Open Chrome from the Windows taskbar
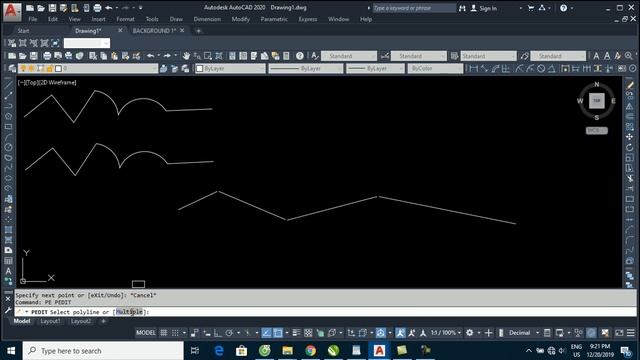This screenshot has width=640, height=360. 311,351
